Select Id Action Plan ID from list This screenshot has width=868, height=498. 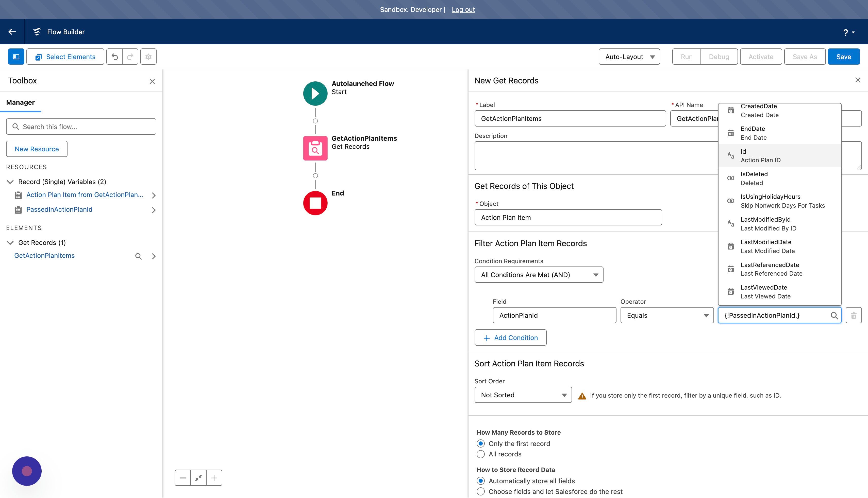pyautogui.click(x=779, y=156)
